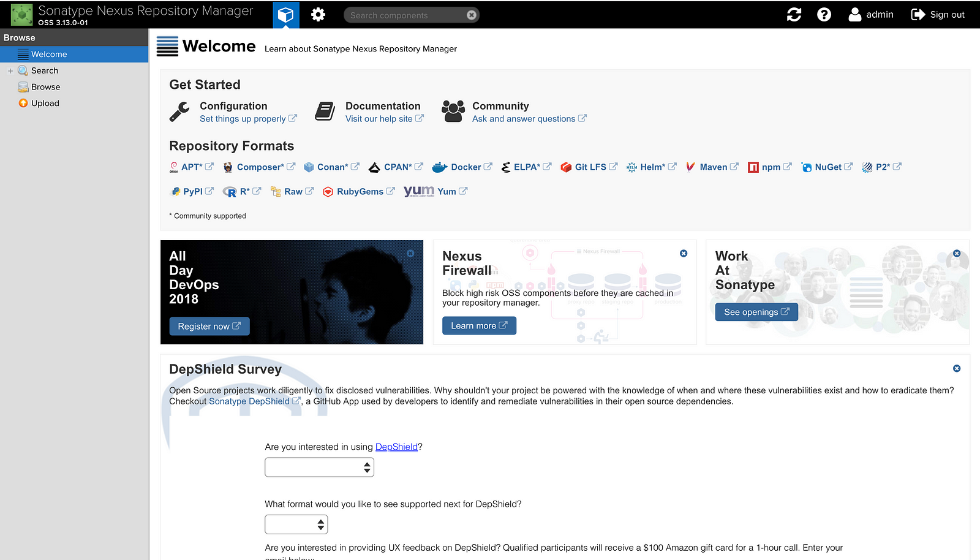Screen dimensions: 980x560
Task: Open Upload in the sidebar
Action: click(x=45, y=104)
